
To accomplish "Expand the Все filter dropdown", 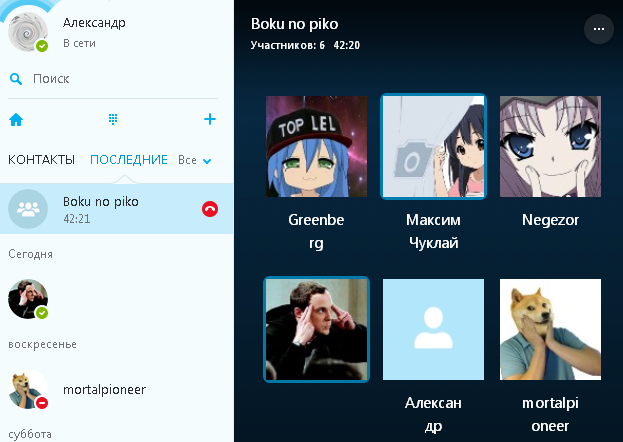I will click(x=195, y=160).
